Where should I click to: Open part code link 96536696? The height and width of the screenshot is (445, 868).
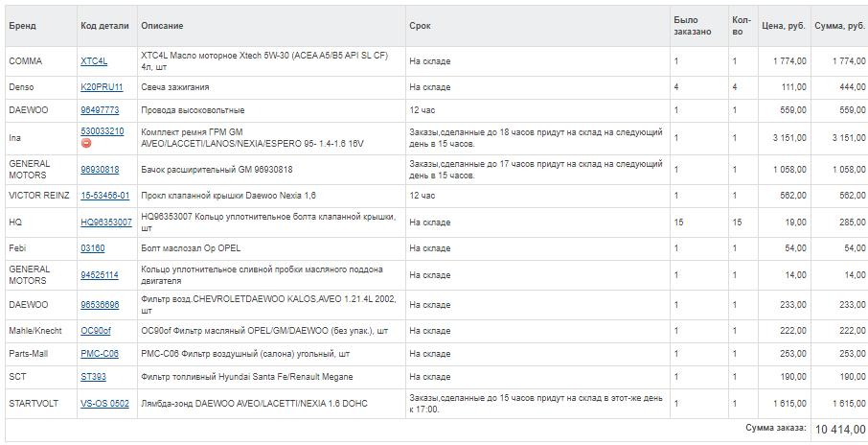click(x=100, y=305)
